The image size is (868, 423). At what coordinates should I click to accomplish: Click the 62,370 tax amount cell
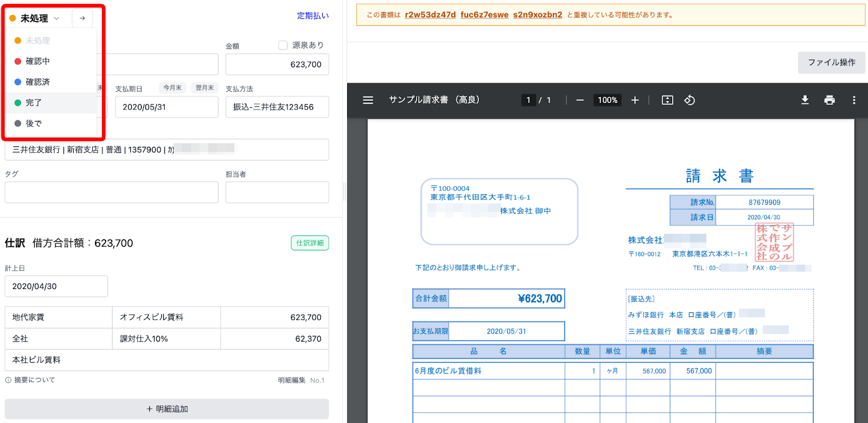click(x=275, y=338)
